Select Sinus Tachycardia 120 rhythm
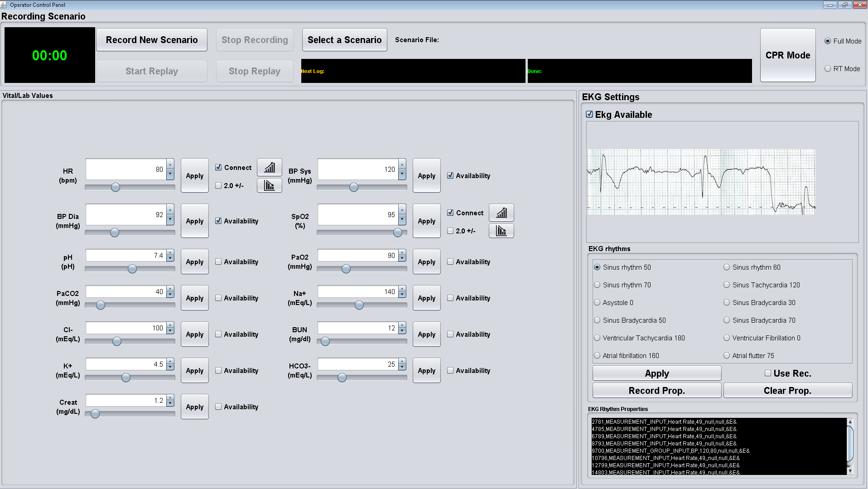868x489 pixels. [x=727, y=285]
